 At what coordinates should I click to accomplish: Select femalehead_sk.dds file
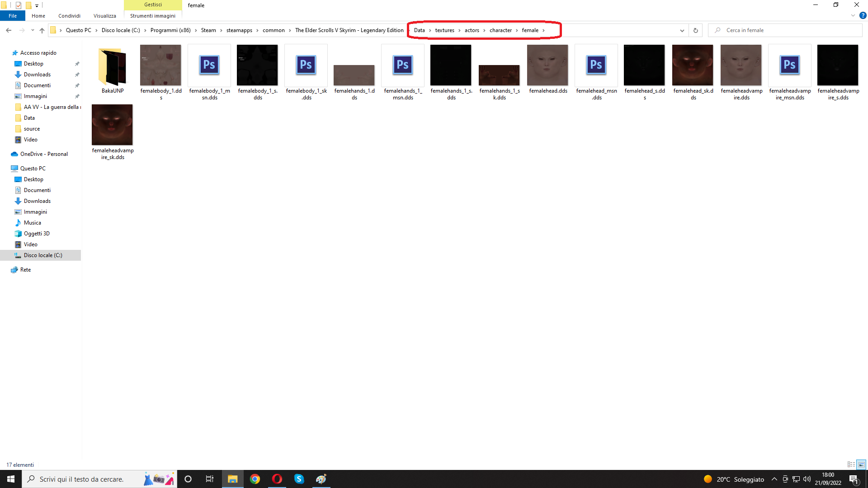(x=693, y=72)
